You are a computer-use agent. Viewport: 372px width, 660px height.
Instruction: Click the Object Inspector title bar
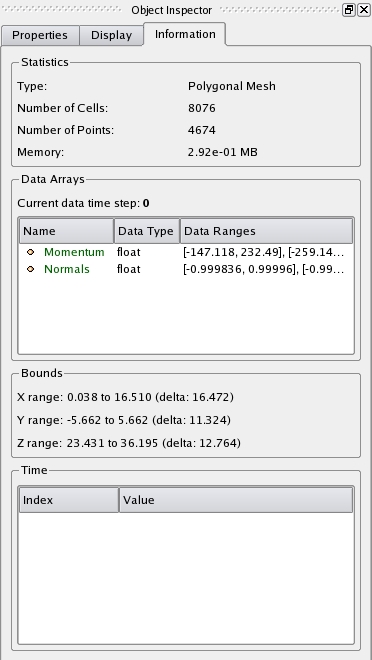(x=171, y=10)
